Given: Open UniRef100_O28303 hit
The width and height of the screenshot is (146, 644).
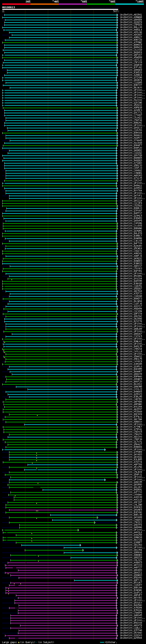Looking at the screenshot, I should [131, 636].
